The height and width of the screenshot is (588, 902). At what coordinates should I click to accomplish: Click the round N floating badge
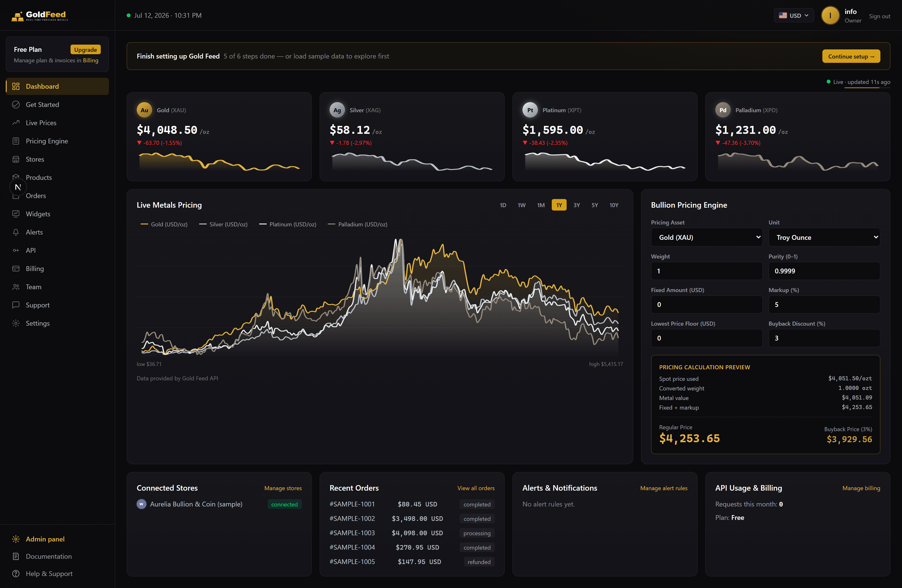(18, 187)
